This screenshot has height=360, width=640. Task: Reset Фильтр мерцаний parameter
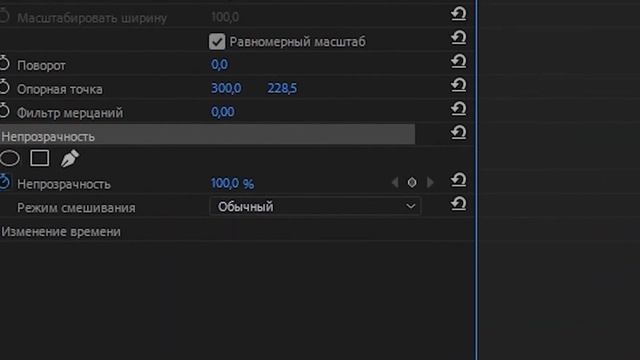pos(458,109)
